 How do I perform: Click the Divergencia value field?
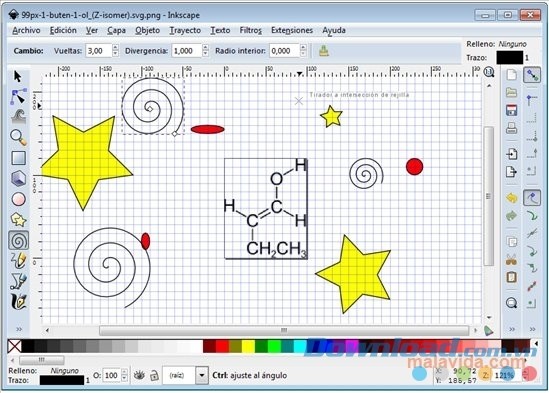pos(187,51)
